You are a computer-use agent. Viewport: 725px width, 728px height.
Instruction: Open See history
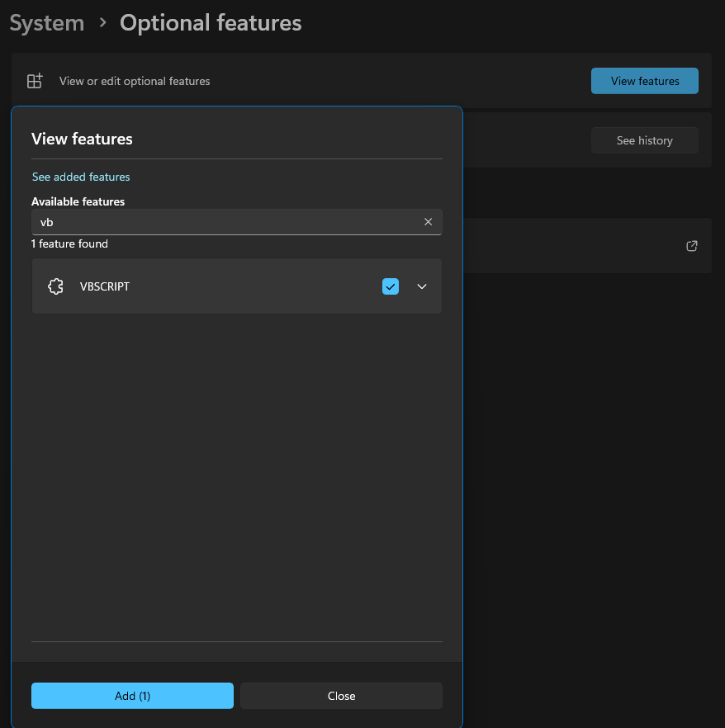644,140
